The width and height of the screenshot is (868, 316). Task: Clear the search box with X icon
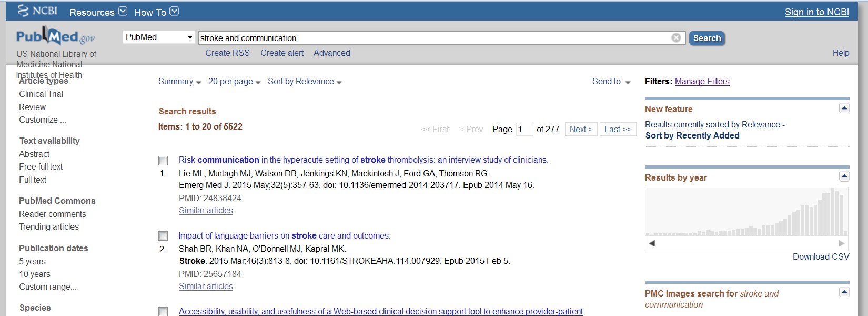(676, 37)
